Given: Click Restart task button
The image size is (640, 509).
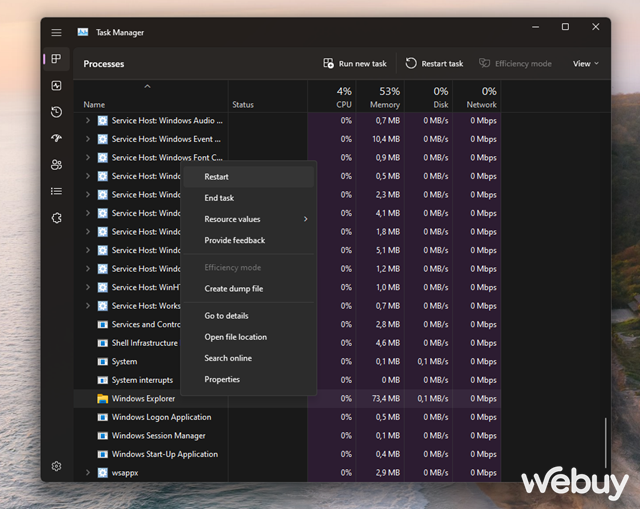Looking at the screenshot, I should pyautogui.click(x=434, y=63).
